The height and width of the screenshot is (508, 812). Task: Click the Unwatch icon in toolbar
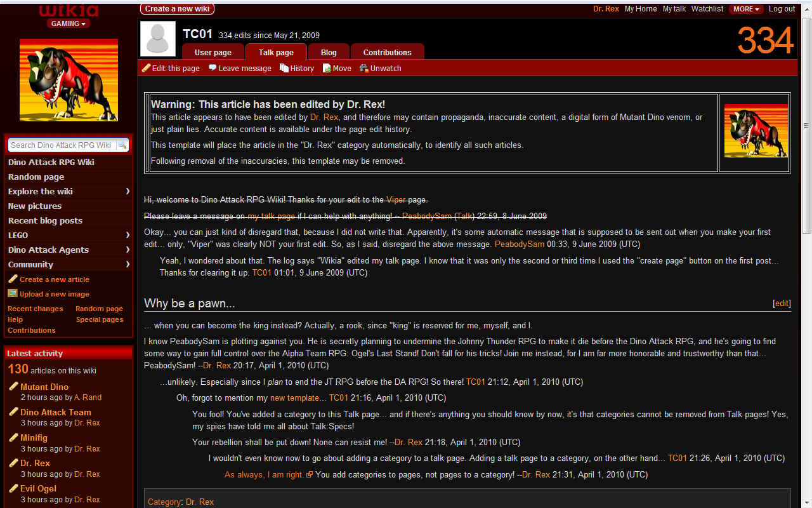point(364,68)
